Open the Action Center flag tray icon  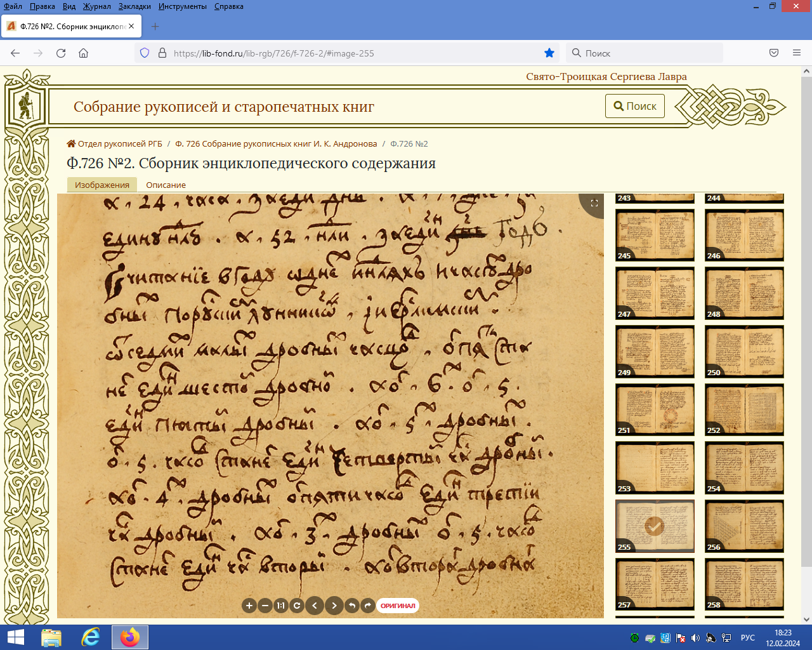point(680,638)
